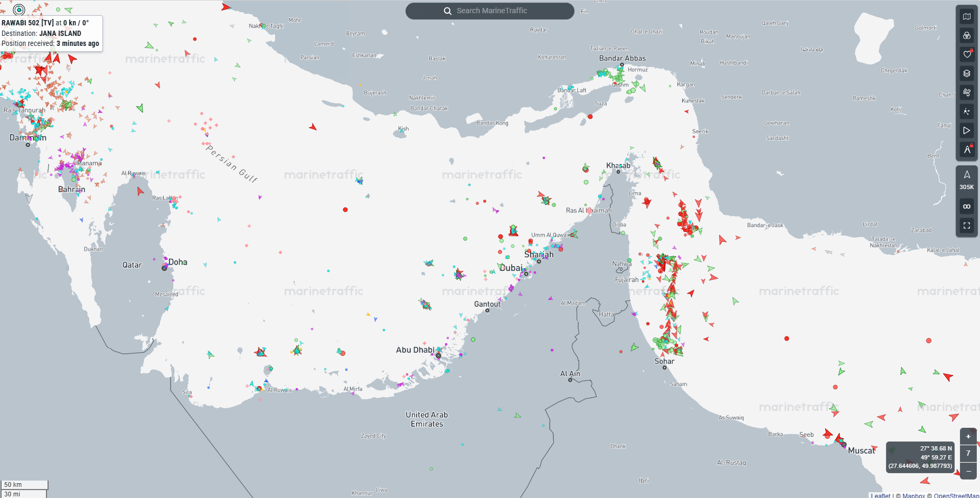Click the Al Mirfa town label
Image resolution: width=980 pixels, height=498 pixels.
[353, 389]
